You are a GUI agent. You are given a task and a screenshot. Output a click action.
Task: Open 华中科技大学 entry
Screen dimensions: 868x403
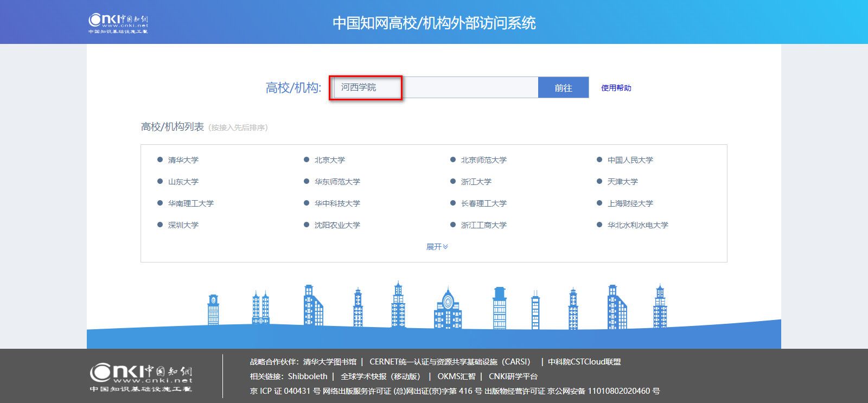[x=337, y=203]
